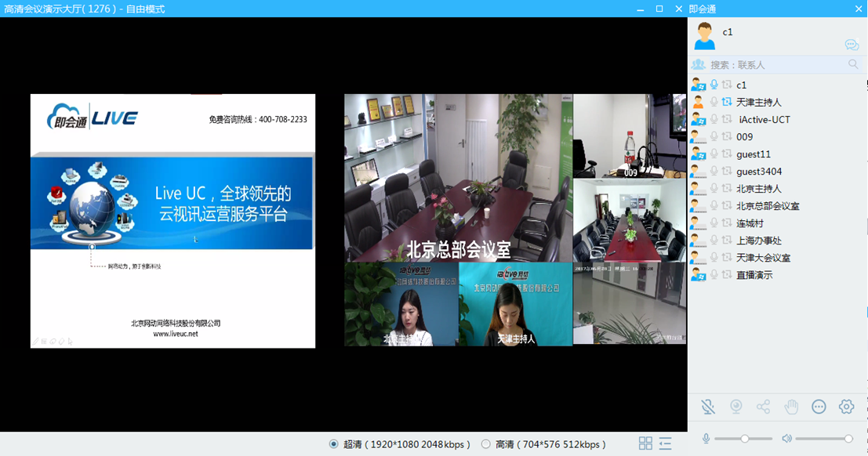
Task: Toggle microphone icon for guest11
Action: (x=714, y=154)
